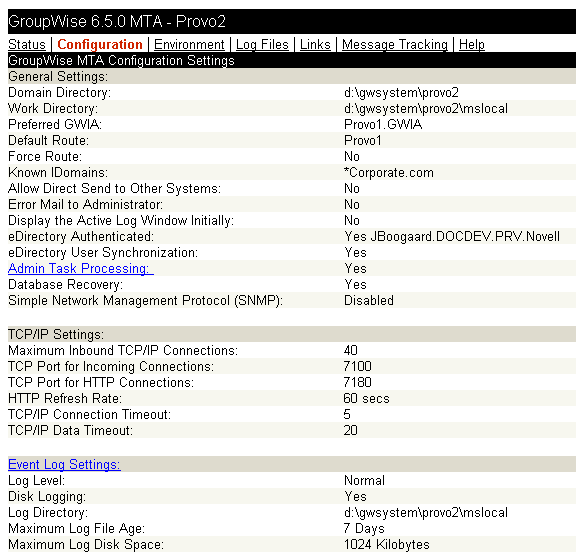Open the Help link
Image resolution: width=576 pixels, height=560 pixels.
click(472, 44)
